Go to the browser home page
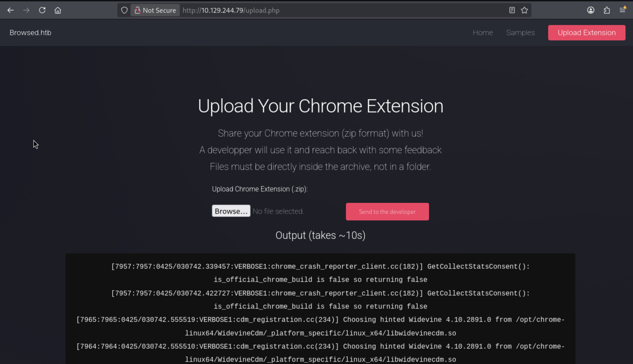 58,10
